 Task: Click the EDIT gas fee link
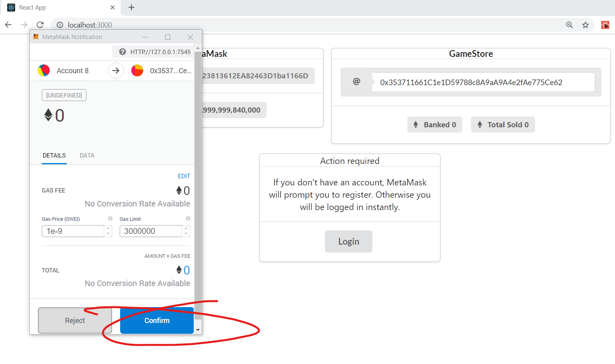184,176
